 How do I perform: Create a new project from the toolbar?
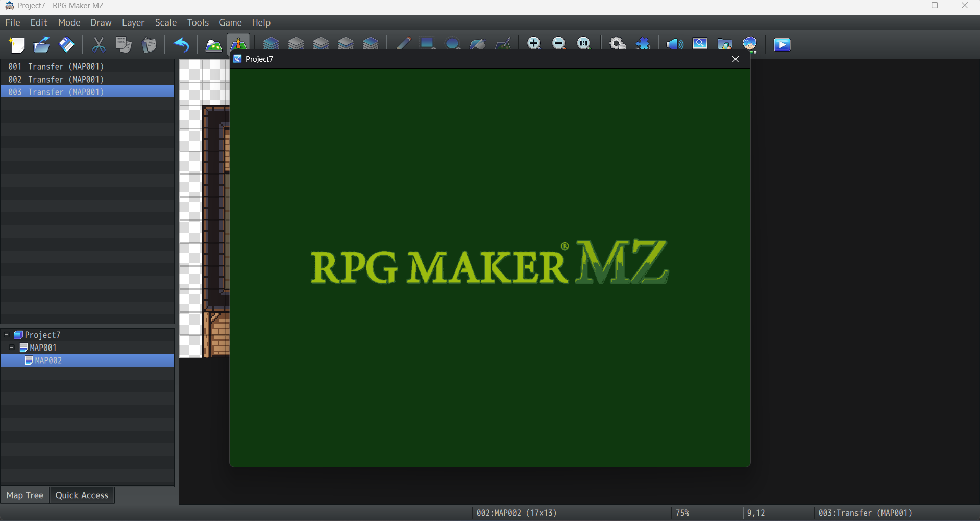(17, 45)
